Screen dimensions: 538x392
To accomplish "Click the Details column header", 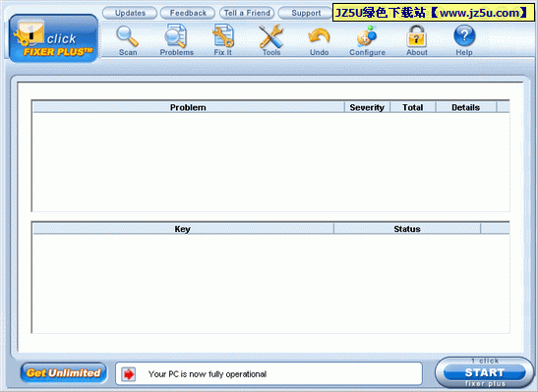I will (465, 107).
